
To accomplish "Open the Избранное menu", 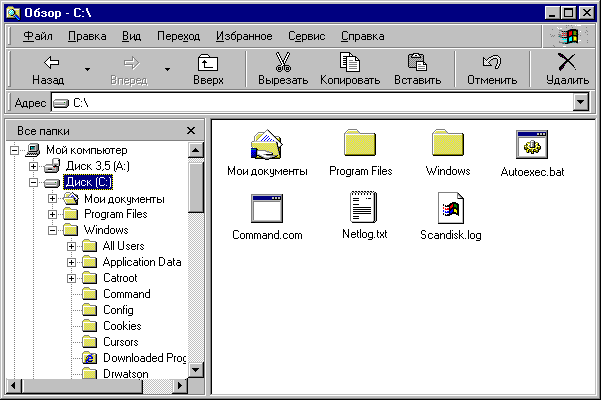I will coord(244,36).
